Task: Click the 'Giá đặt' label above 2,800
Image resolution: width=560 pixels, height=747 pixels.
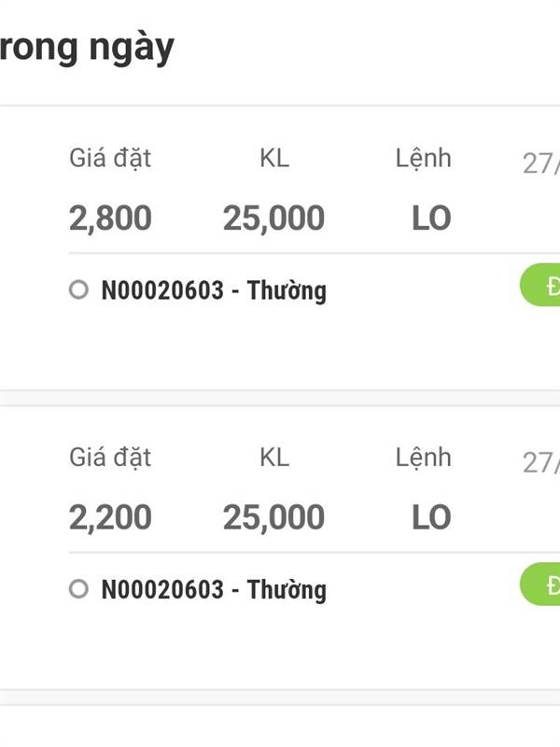Action: pos(110,159)
